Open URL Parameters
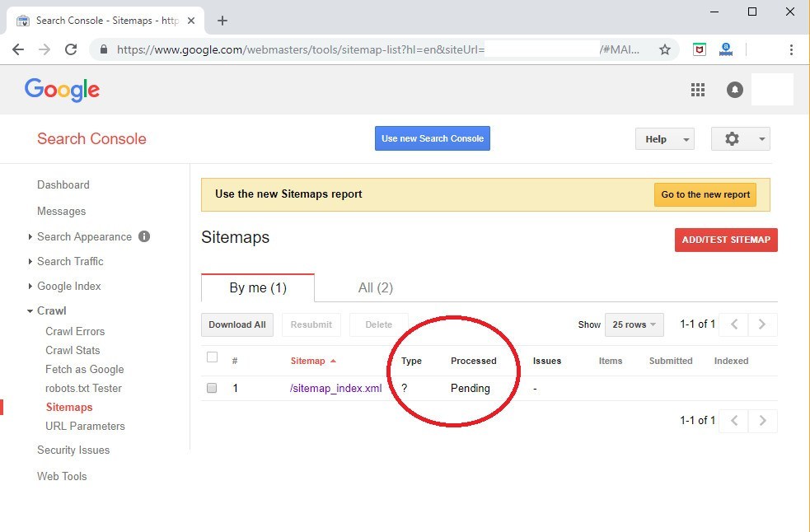The height and width of the screenshot is (532, 810). tap(85, 426)
